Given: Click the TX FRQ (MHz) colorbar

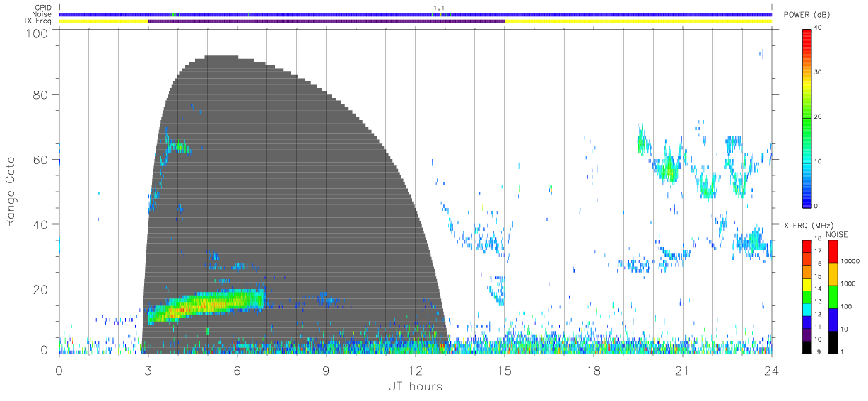Looking at the screenshot, I should (x=807, y=296).
